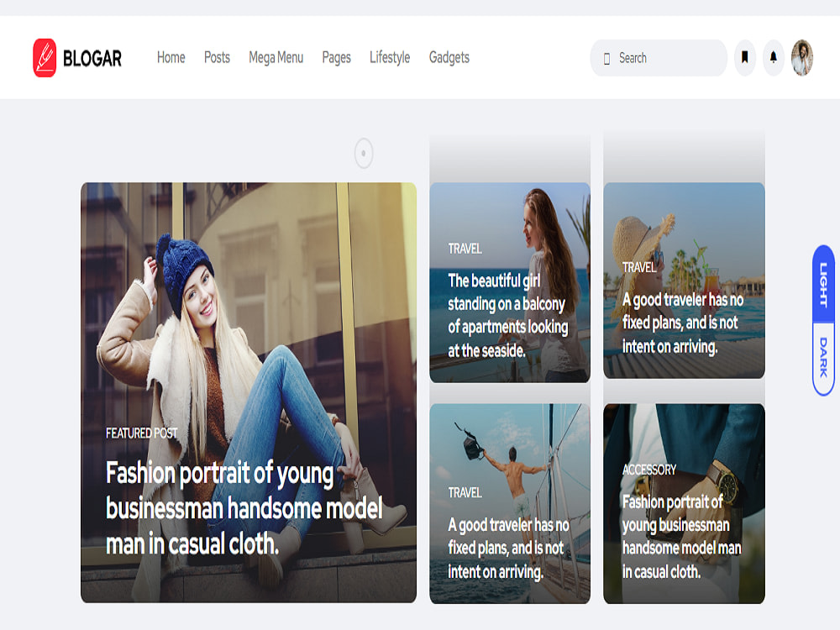Open the featured 'Fashion portrait of young businessman' headline

pyautogui.click(x=244, y=508)
